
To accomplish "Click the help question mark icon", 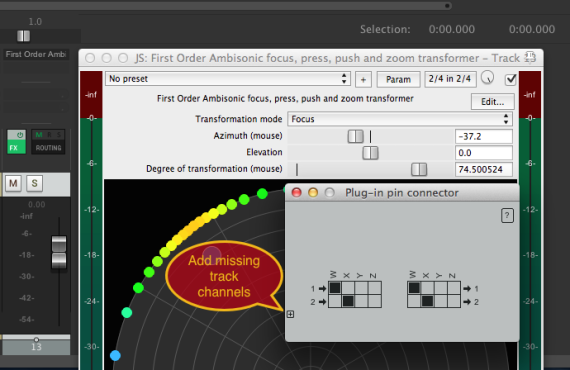I will (x=507, y=216).
